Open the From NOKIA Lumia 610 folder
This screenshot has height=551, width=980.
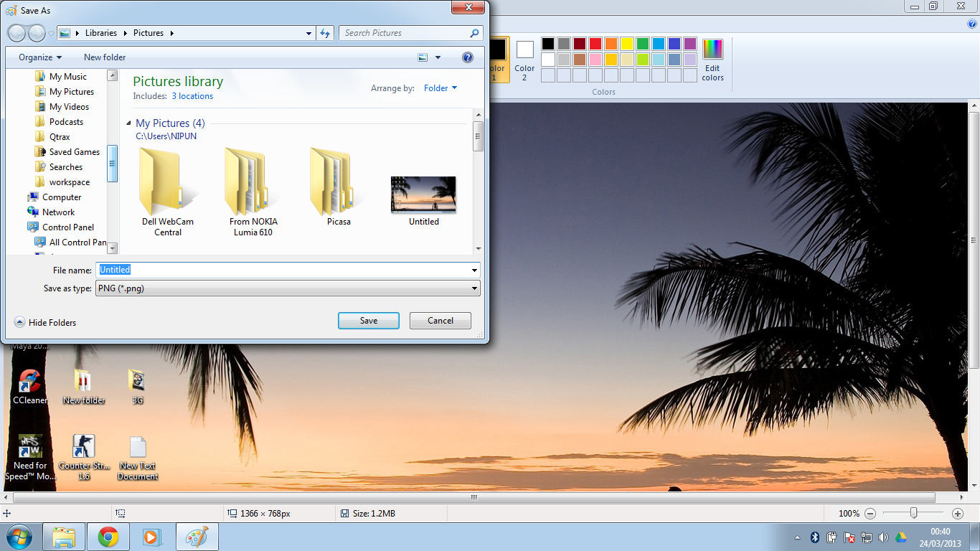click(253, 192)
